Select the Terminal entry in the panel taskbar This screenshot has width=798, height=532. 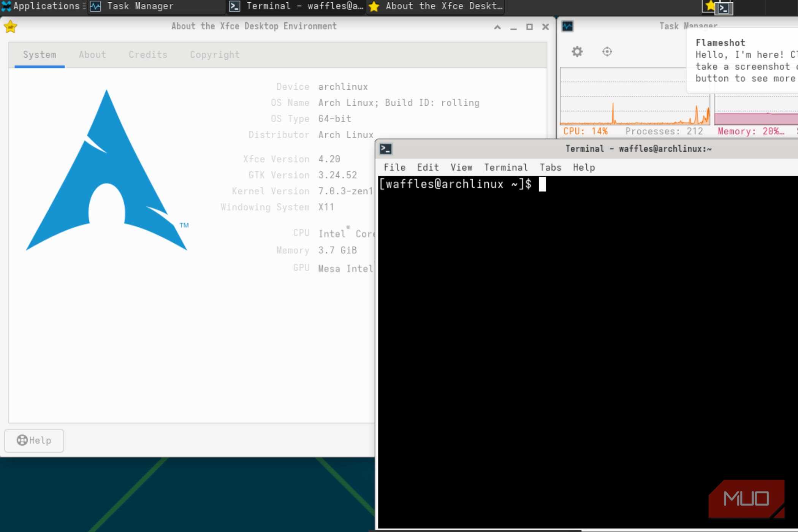tap(296, 6)
